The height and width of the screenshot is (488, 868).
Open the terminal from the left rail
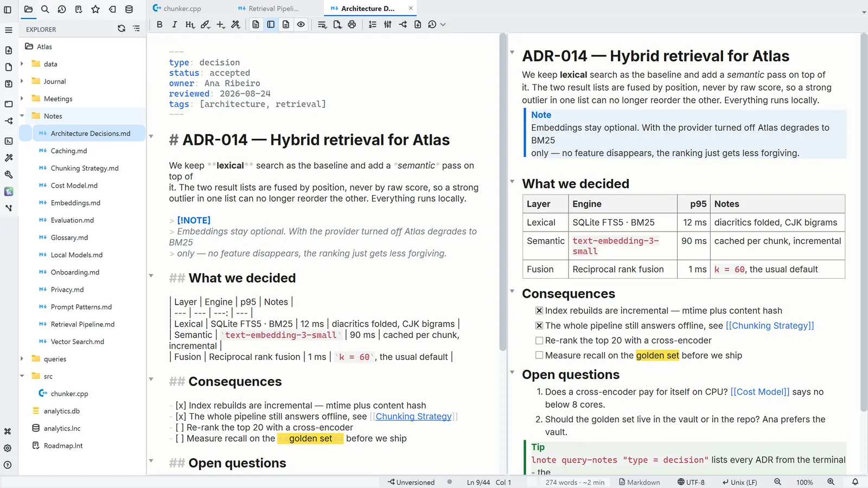coord(9,141)
